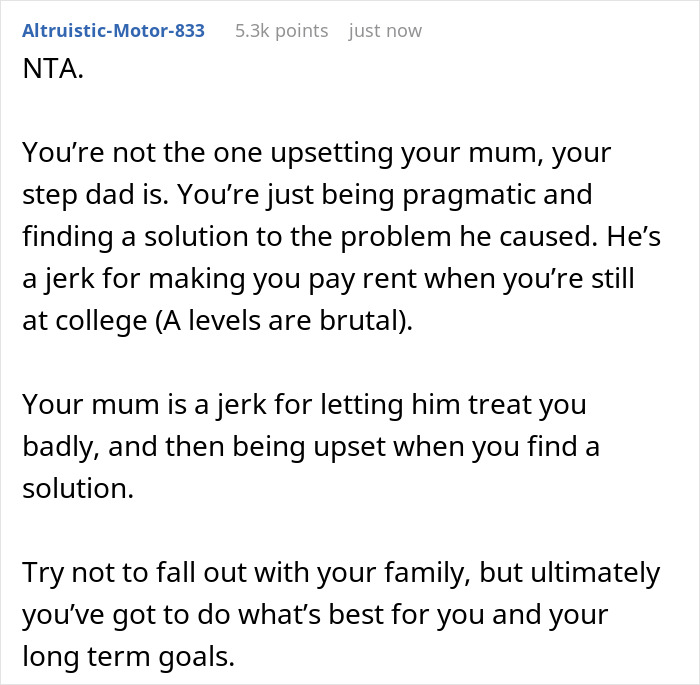Click the line starting 'finding a solution to the problem'
This screenshot has height=685, width=700.
pyautogui.click(x=342, y=237)
